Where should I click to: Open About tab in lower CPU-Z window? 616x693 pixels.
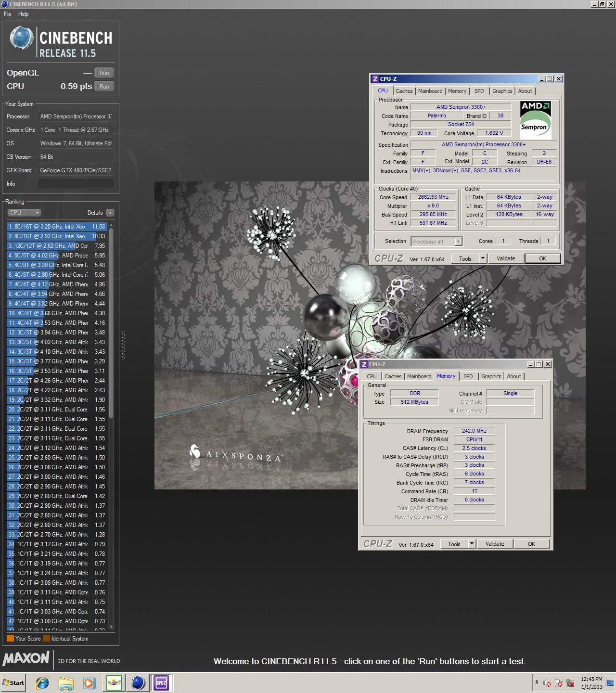tap(514, 377)
